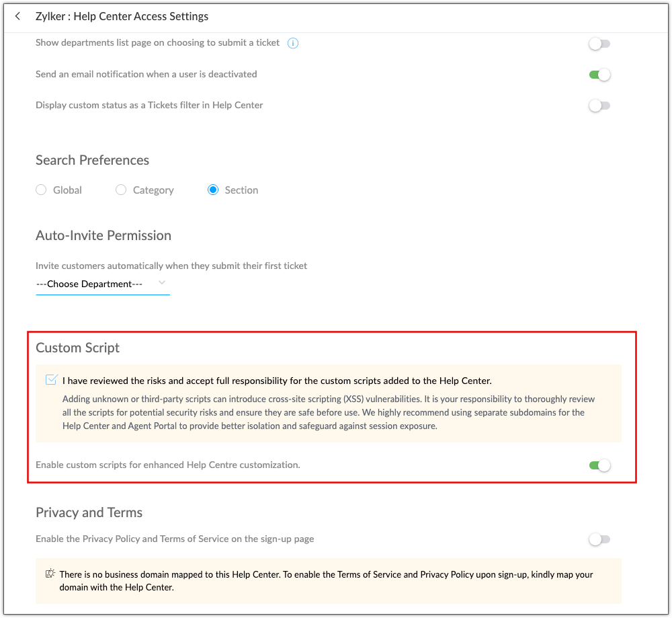This screenshot has width=672, height=618.
Task: Go back using the arrow icon
Action: click(18, 16)
